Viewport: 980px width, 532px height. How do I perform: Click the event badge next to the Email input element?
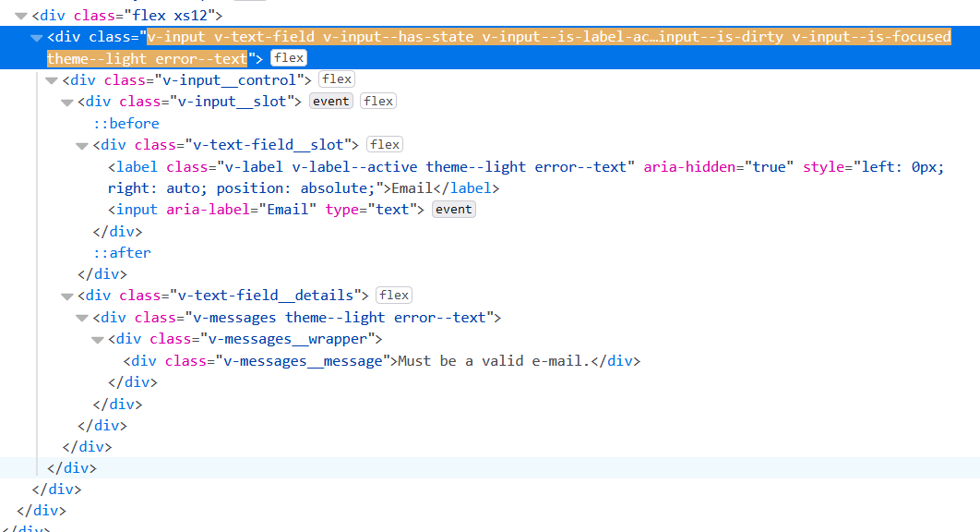coord(453,209)
